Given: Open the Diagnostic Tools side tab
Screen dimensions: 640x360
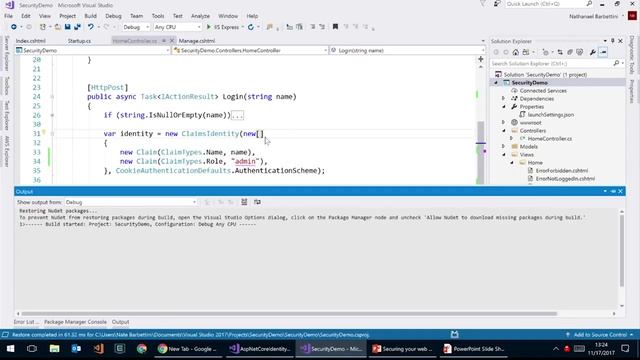Looking at the screenshot, I should coord(632,55).
